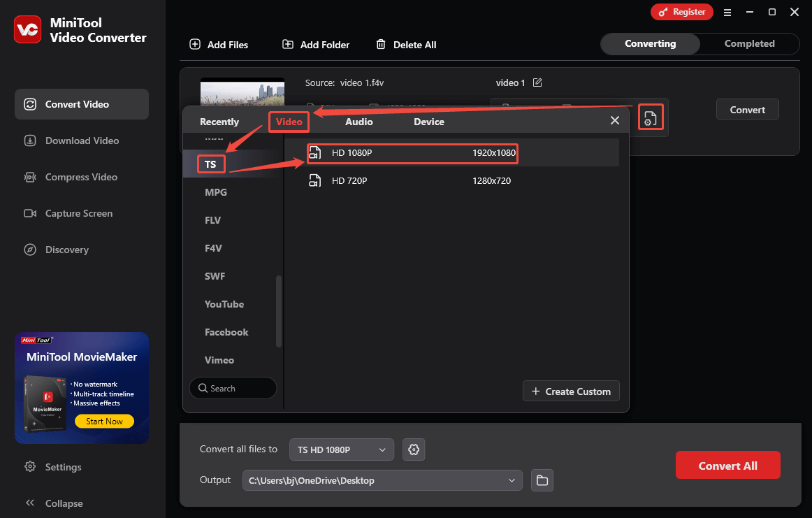Switch to the Audio tab

coord(359,122)
